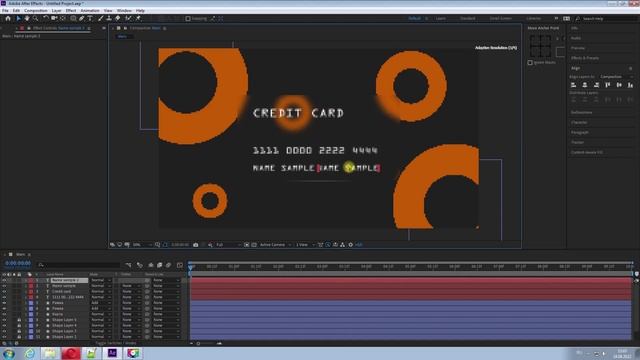Select the Pen tool
Image resolution: width=640 pixels, height=360 pixels.
coord(82,18)
